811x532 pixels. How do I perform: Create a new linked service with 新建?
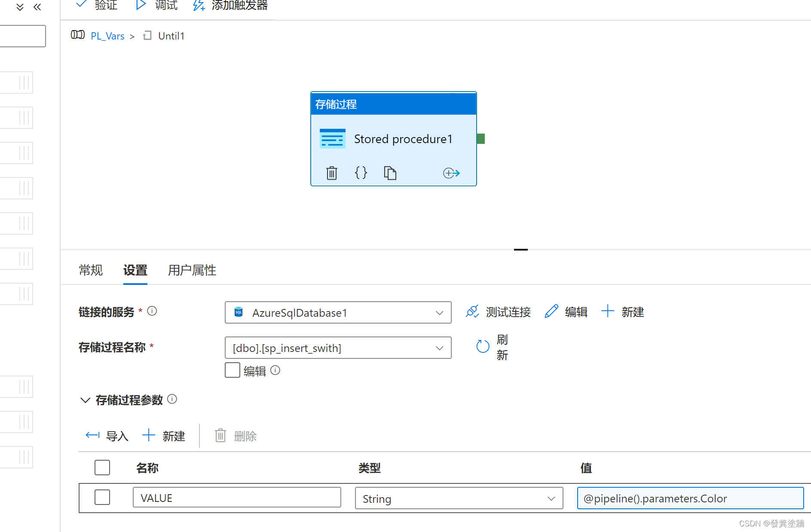(x=623, y=312)
